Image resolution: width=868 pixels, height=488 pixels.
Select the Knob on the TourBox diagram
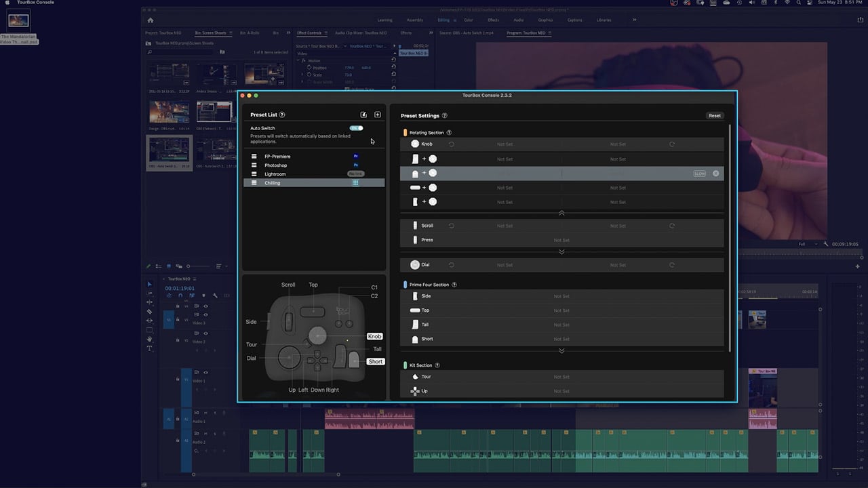click(317, 335)
